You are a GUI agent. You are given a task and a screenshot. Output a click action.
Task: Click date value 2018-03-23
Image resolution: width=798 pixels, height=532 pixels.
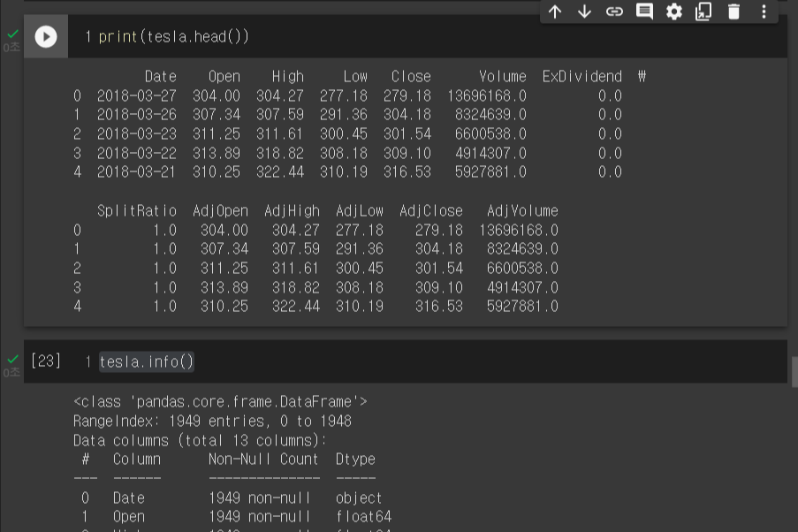136,134
